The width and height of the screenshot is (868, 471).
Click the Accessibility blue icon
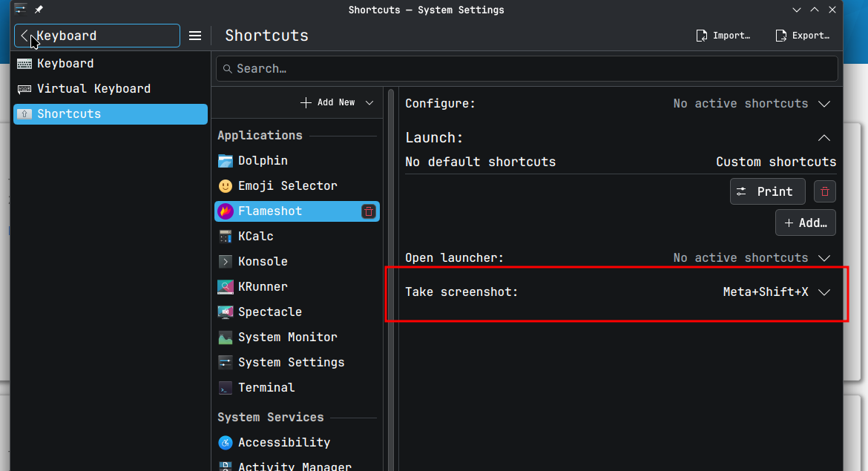(x=226, y=443)
